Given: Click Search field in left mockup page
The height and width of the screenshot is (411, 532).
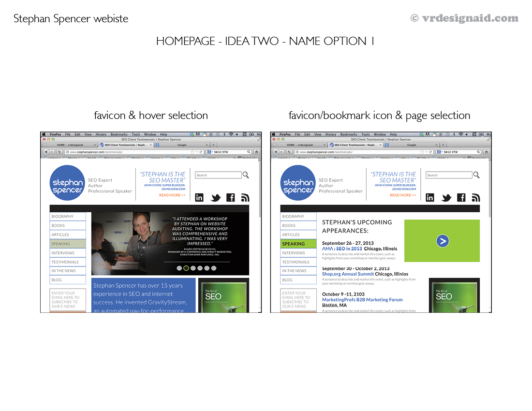Looking at the screenshot, I should [x=218, y=175].
